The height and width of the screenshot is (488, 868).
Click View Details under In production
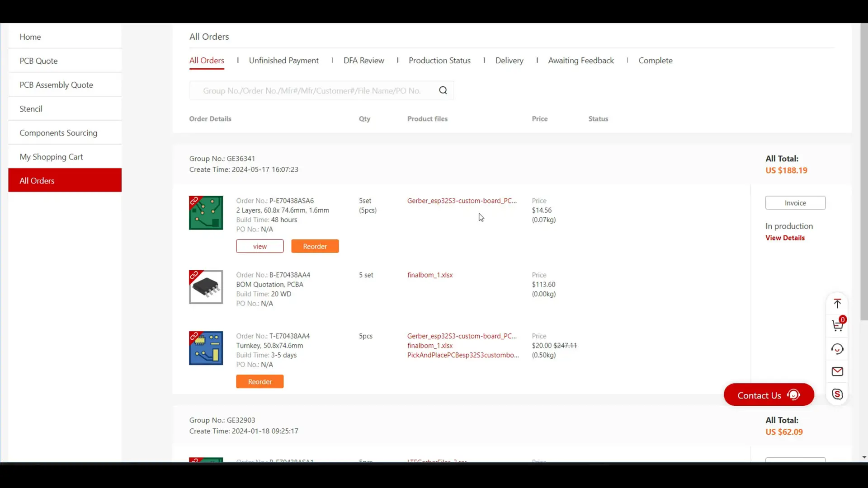[x=785, y=238]
